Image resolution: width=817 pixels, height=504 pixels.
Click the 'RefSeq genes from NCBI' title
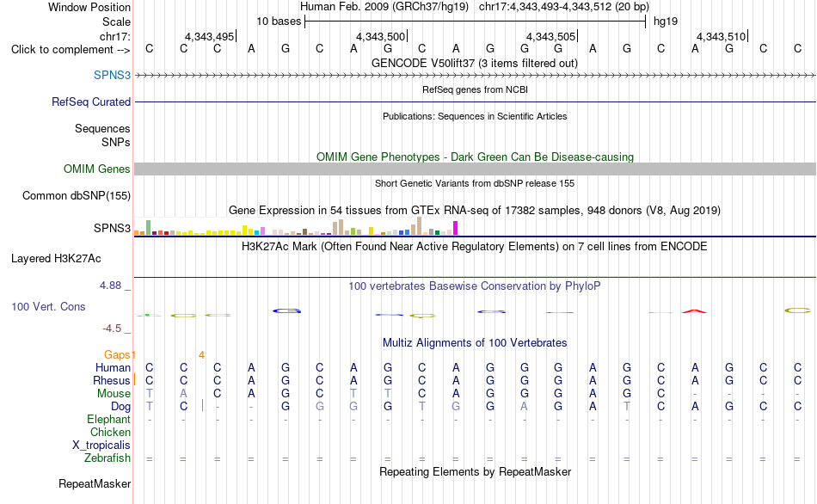[476, 89]
